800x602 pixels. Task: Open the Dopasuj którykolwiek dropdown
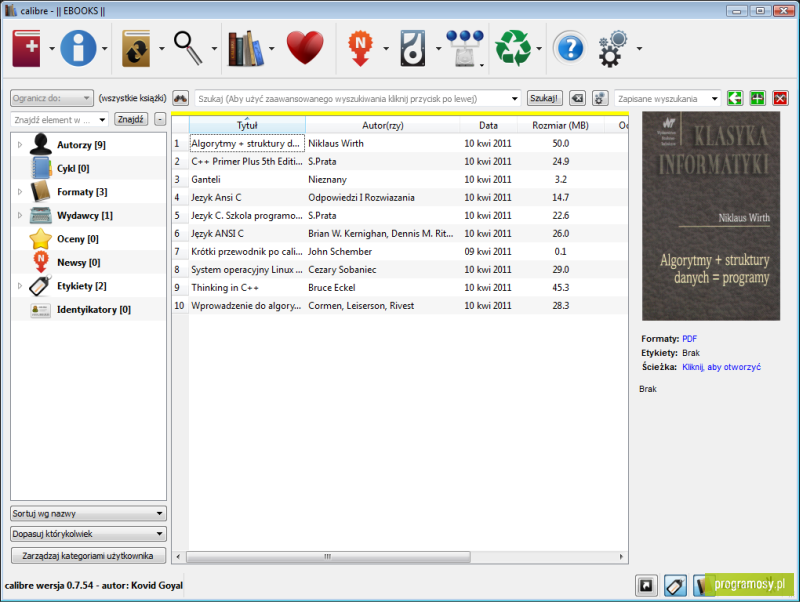click(88, 534)
